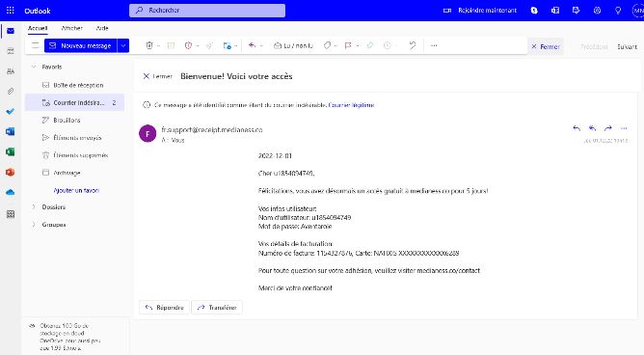Click Forward arrow in the message header
The image size is (644, 355).
tap(608, 128)
